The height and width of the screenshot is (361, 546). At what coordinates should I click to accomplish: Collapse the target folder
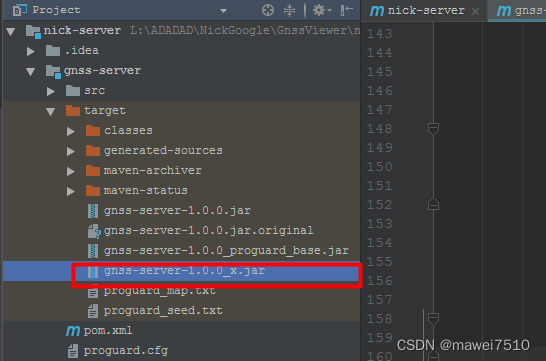click(50, 111)
